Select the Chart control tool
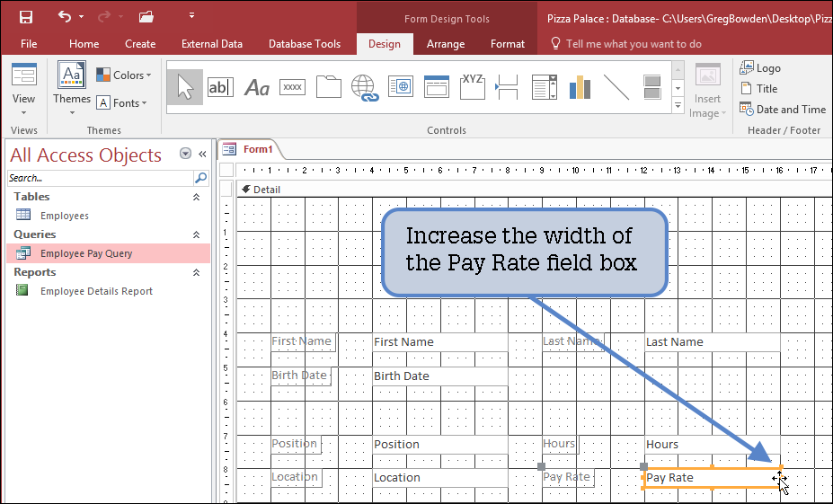Screen dimensions: 833x504 click(580, 87)
